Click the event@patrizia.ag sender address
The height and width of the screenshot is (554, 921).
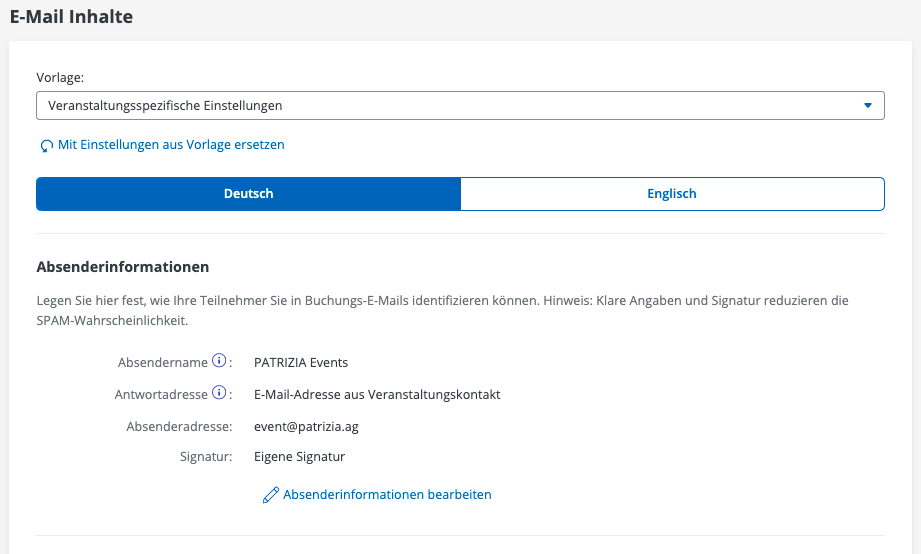[x=306, y=427]
